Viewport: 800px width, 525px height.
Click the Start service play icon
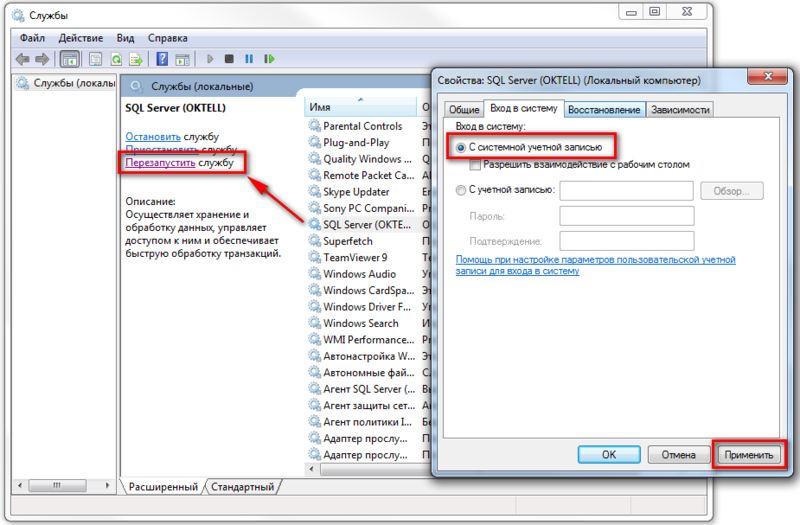pyautogui.click(x=210, y=59)
